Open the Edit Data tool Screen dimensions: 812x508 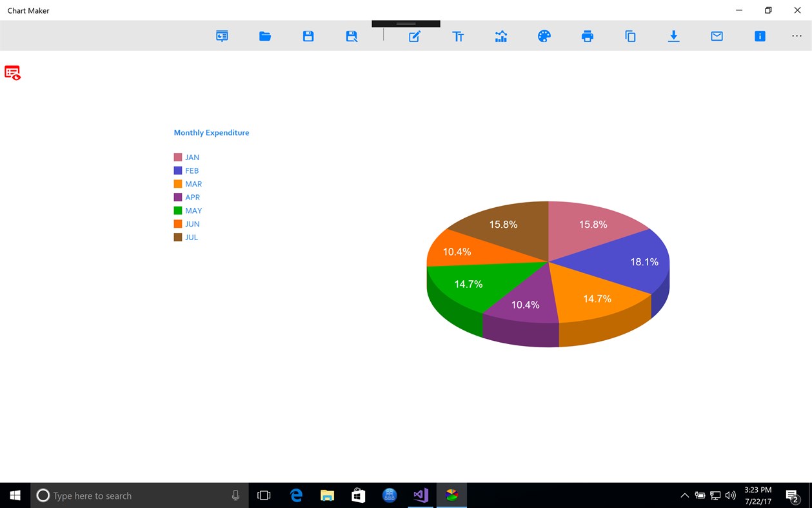click(414, 36)
